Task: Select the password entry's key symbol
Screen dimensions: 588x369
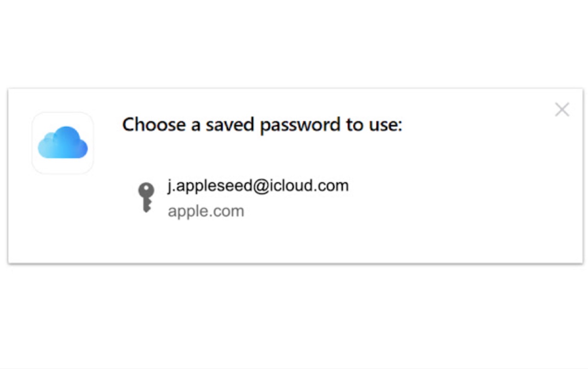Action: pyautogui.click(x=146, y=197)
